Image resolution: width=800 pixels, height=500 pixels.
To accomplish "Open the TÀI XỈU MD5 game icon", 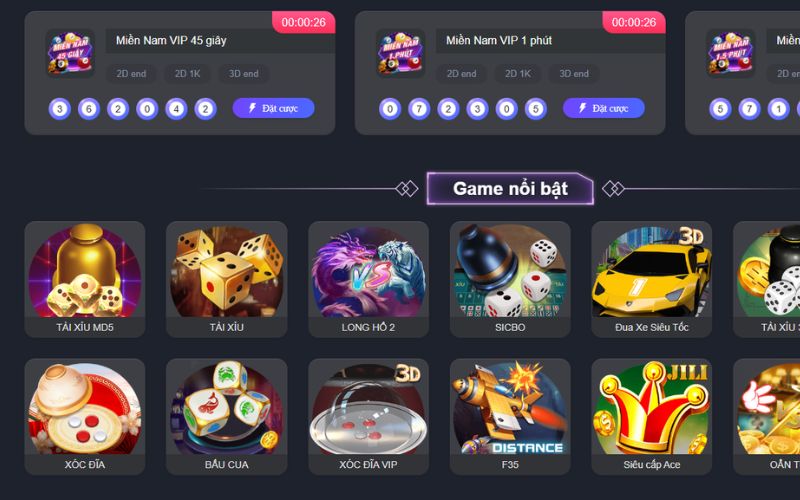I will pos(85,279).
